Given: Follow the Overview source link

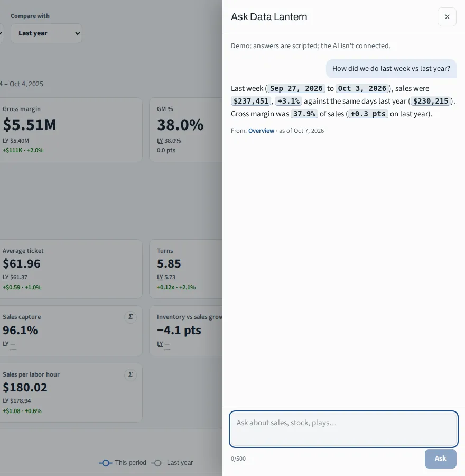Looking at the screenshot, I should click(261, 131).
